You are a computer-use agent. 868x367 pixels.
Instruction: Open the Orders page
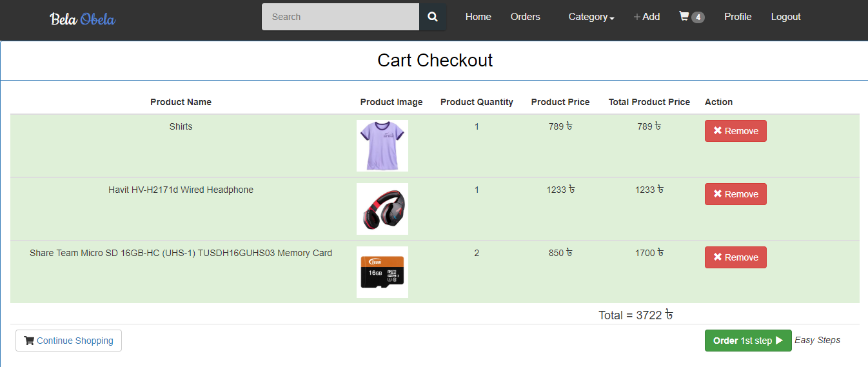[526, 17]
